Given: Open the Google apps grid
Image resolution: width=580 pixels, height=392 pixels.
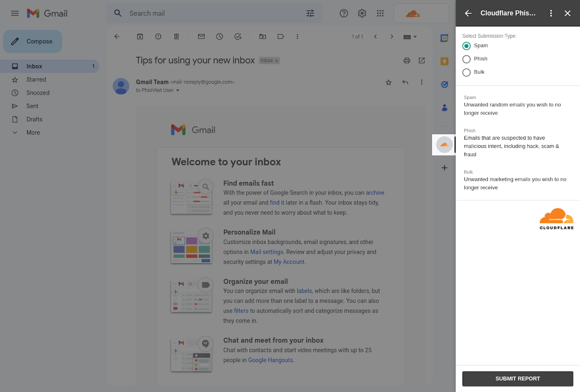Looking at the screenshot, I should point(380,13).
